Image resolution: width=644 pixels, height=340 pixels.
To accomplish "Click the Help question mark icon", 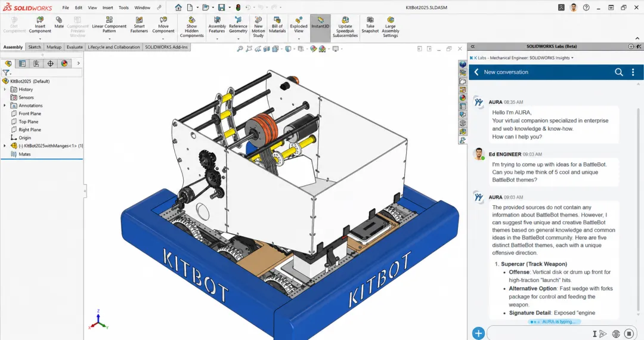I will coord(586,7).
